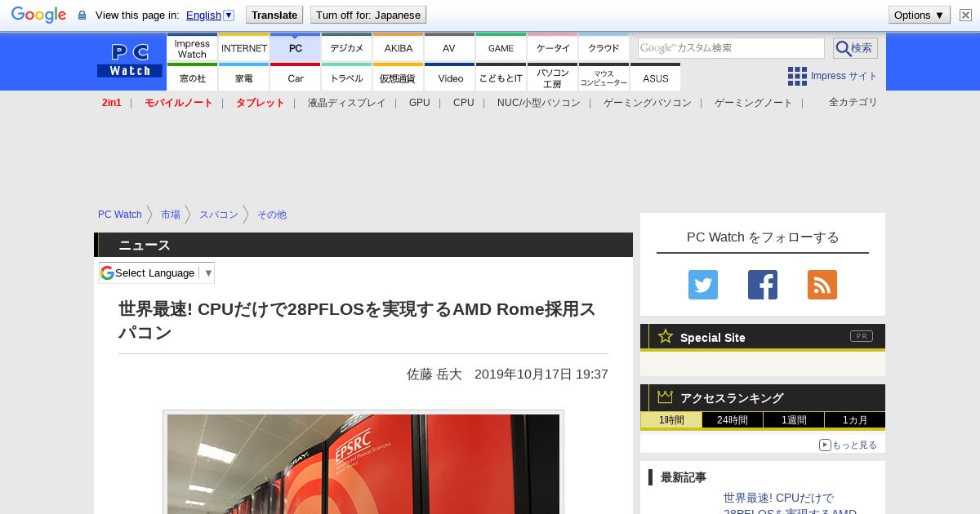The image size is (980, 514).
Task: Open the Facebook follow icon
Action: pyautogui.click(x=763, y=285)
